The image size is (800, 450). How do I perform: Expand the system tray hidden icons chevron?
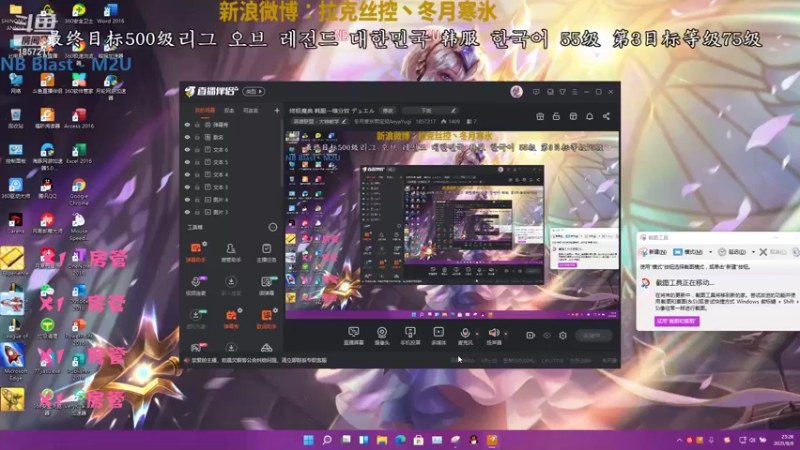tap(679, 440)
